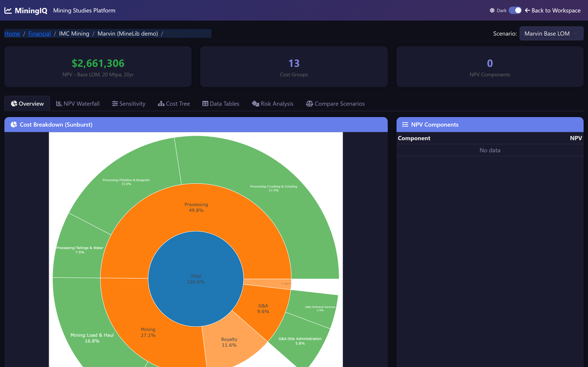Click the Back to Workspace arrow icon
Image resolution: width=588 pixels, height=367 pixels.
click(527, 11)
